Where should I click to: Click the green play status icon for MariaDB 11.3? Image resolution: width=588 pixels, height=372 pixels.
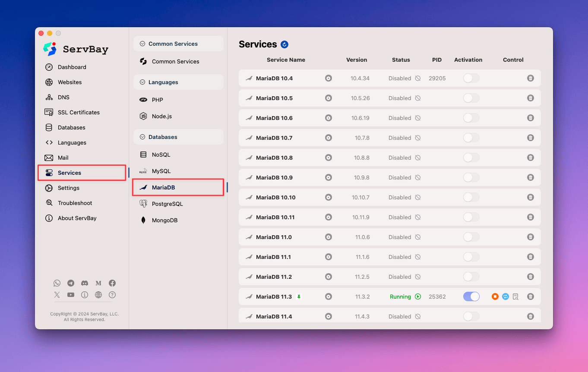tap(417, 296)
